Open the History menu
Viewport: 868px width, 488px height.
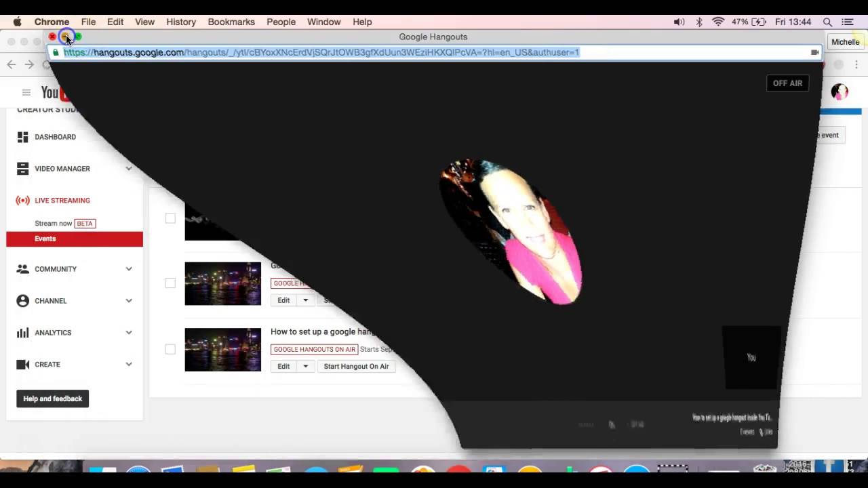click(x=181, y=22)
